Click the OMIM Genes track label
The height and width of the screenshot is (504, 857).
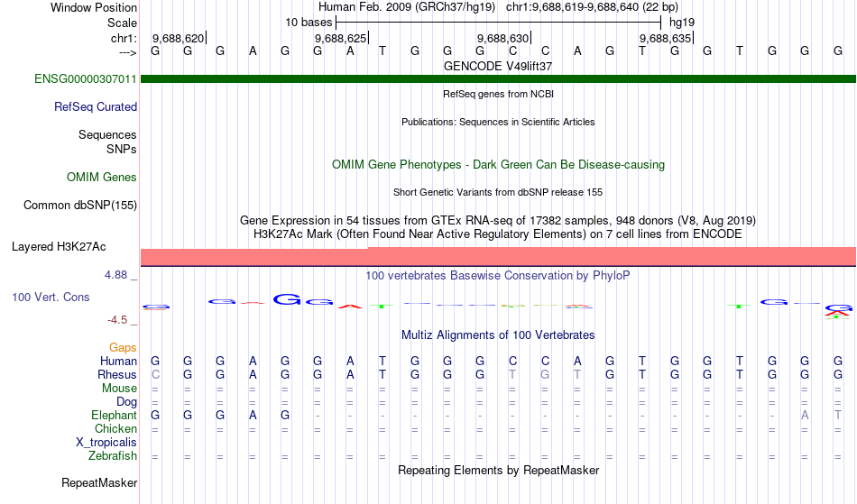pyautogui.click(x=102, y=178)
